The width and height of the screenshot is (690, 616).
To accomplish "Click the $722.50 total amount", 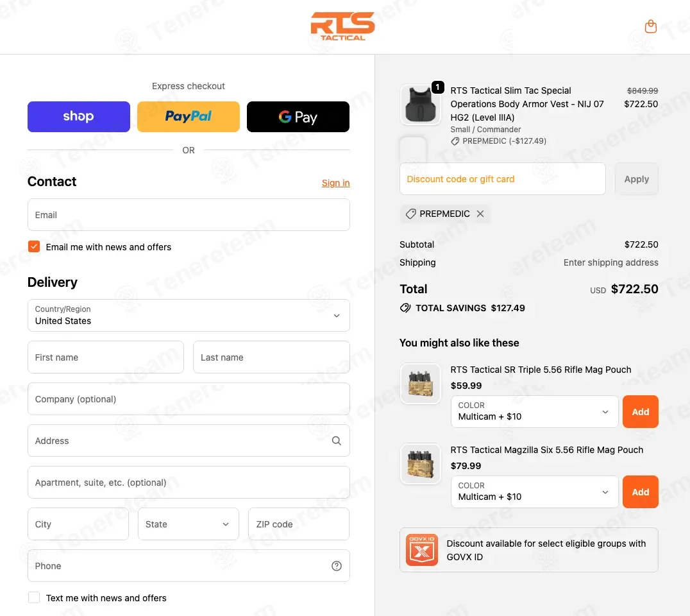I will click(635, 289).
